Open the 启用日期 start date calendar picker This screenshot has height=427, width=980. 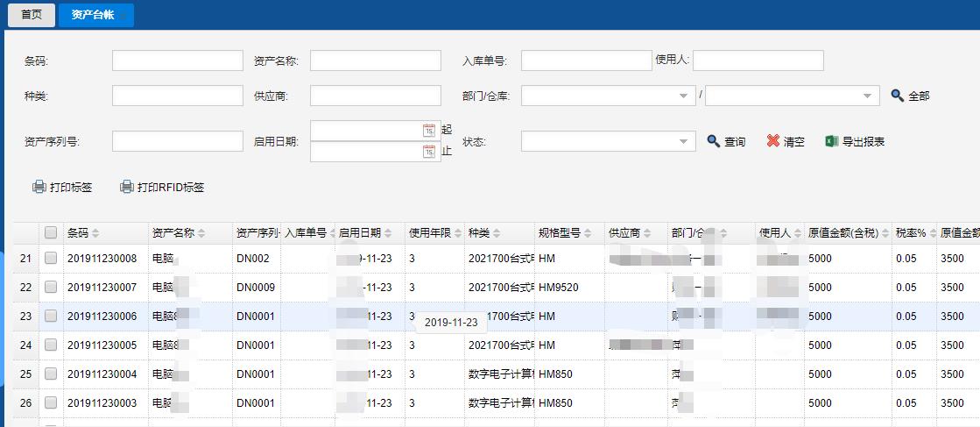point(428,130)
